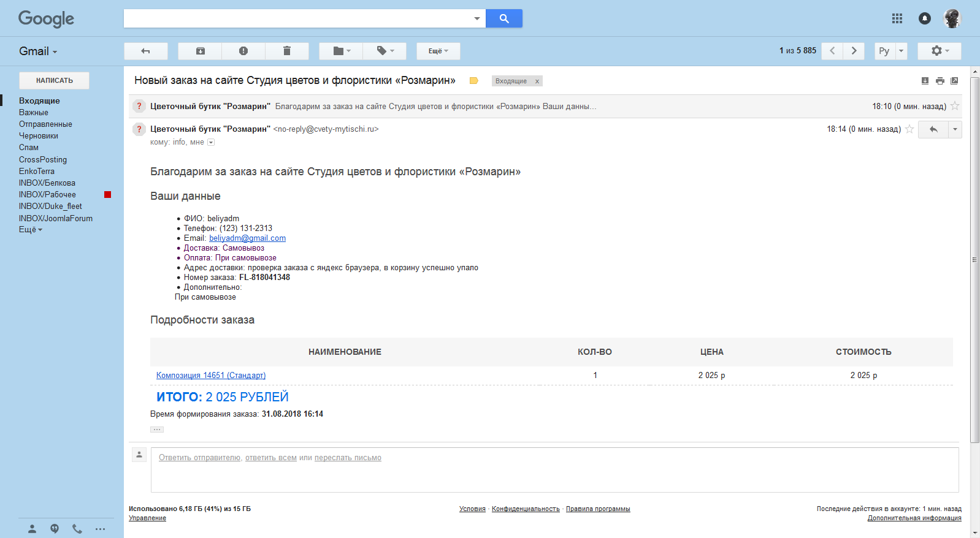Open the contacts person icon in sidebar
980x538 pixels.
33,529
